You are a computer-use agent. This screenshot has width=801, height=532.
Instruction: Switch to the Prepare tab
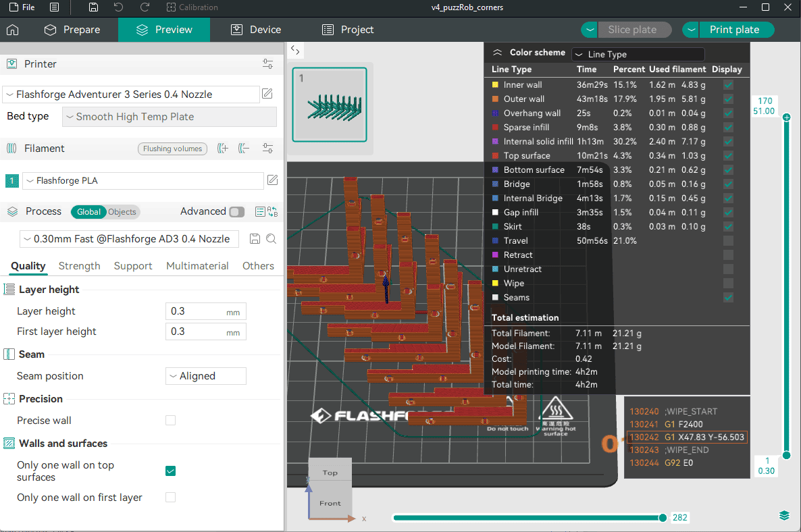[72, 30]
